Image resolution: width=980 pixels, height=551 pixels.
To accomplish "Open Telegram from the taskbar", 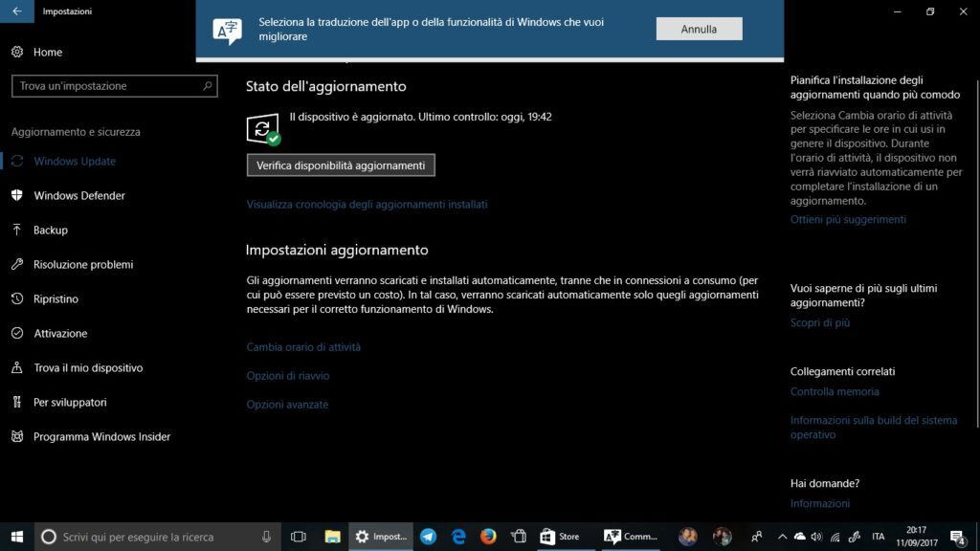I will [428, 537].
